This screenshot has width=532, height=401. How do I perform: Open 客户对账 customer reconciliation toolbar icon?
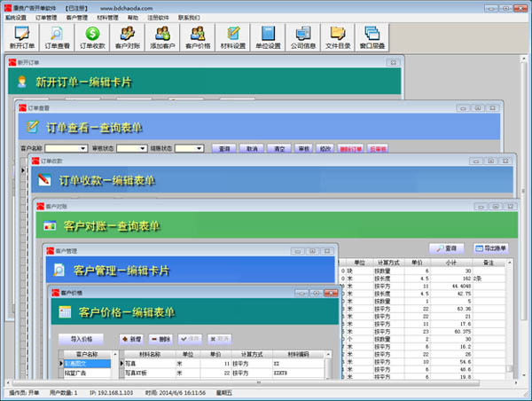(128, 37)
